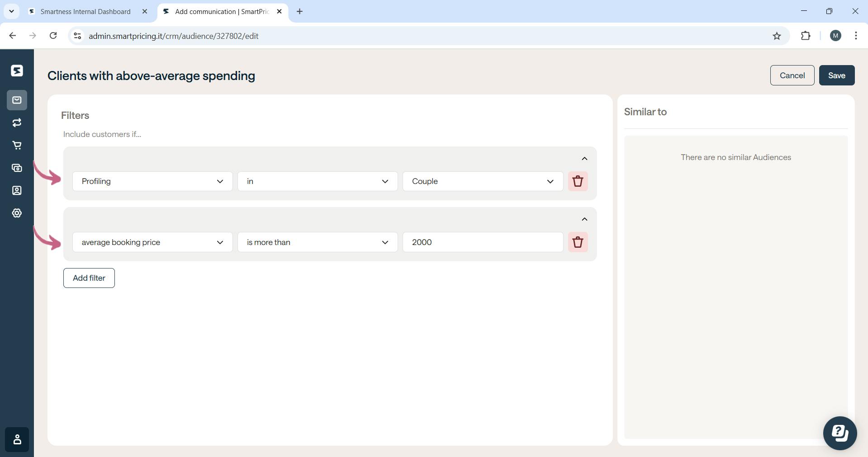The image size is (868, 457).
Task: Click the 'Include customers if...' label
Action: click(x=102, y=134)
